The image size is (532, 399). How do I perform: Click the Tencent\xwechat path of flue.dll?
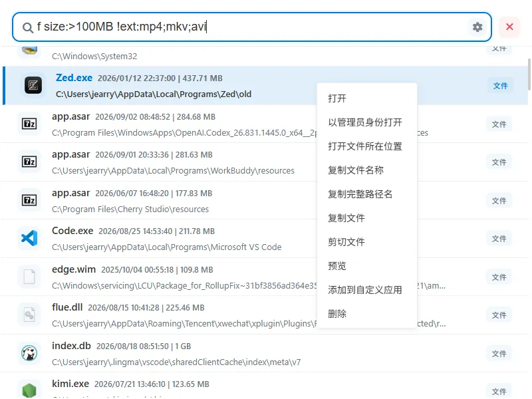(x=184, y=324)
